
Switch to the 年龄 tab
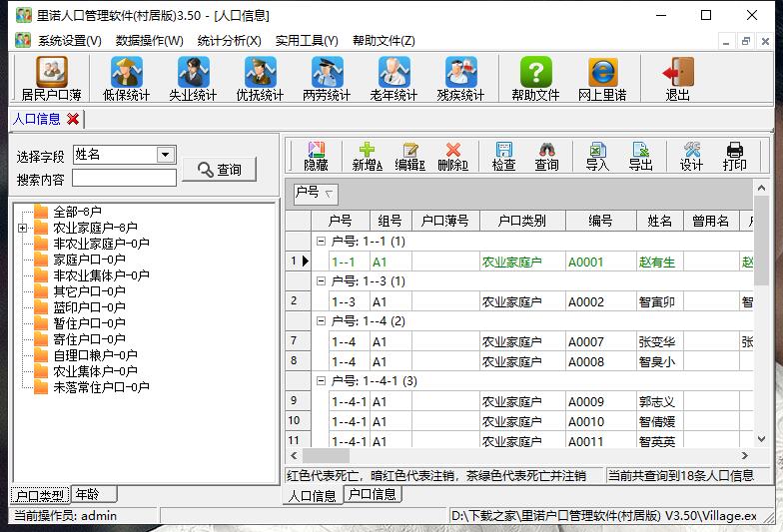point(93,494)
